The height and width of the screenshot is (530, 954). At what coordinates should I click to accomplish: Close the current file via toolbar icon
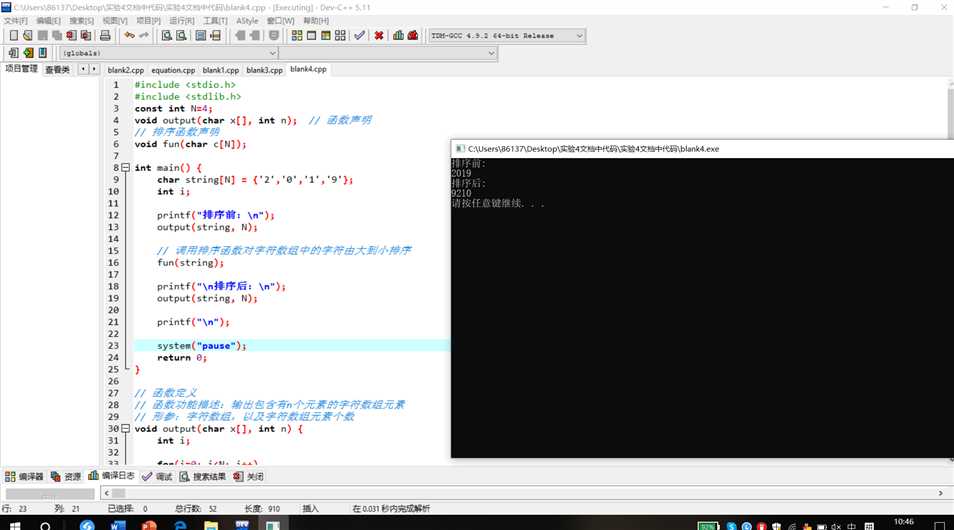click(72, 36)
